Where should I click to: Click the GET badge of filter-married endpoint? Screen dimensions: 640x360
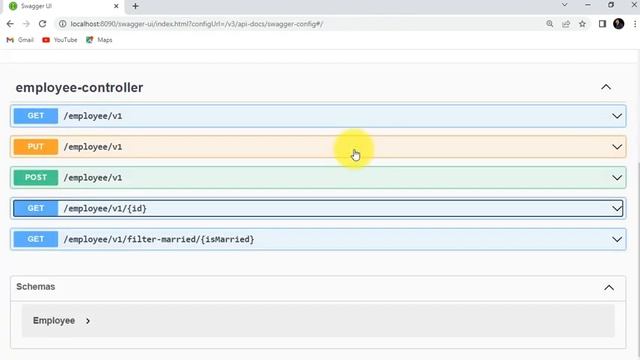pyautogui.click(x=36, y=239)
